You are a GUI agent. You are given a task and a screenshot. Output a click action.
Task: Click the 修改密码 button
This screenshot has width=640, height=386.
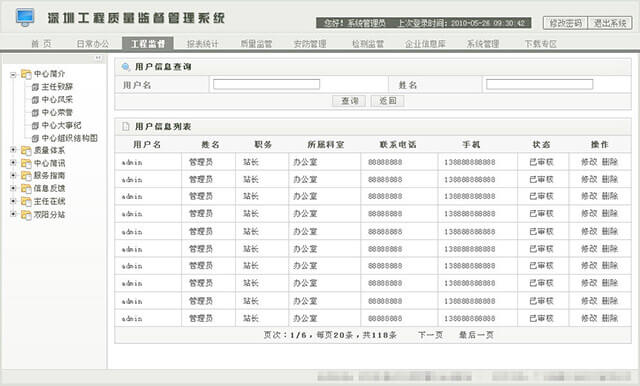tap(566, 23)
